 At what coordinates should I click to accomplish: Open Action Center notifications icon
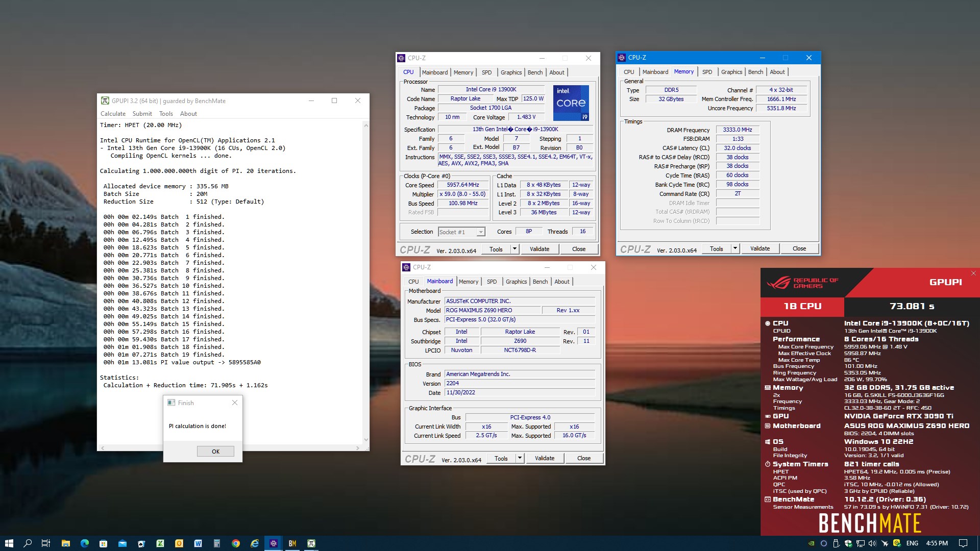click(x=963, y=543)
